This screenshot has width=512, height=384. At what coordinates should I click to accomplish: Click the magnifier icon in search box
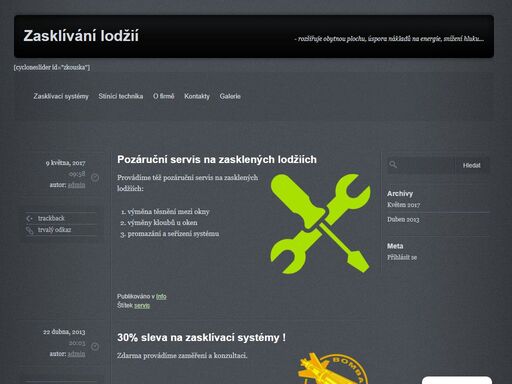[393, 165]
